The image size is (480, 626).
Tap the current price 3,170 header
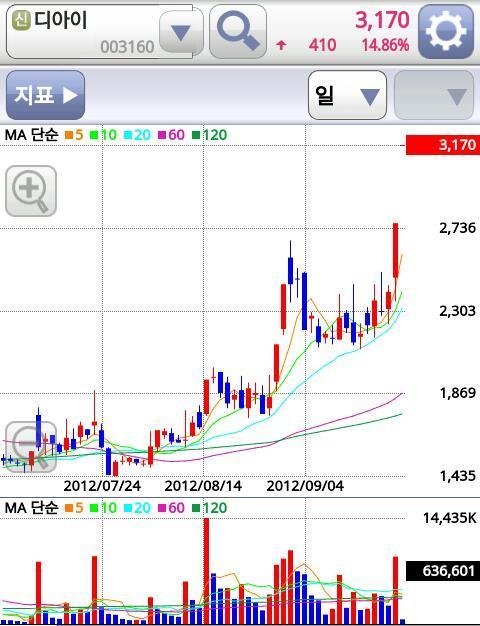(382, 20)
